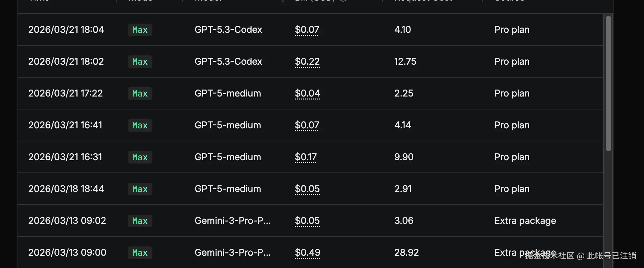Click the GPT-5.3-Codex model in the 18:02 row
Screen dimensions: 644x268
(228, 62)
